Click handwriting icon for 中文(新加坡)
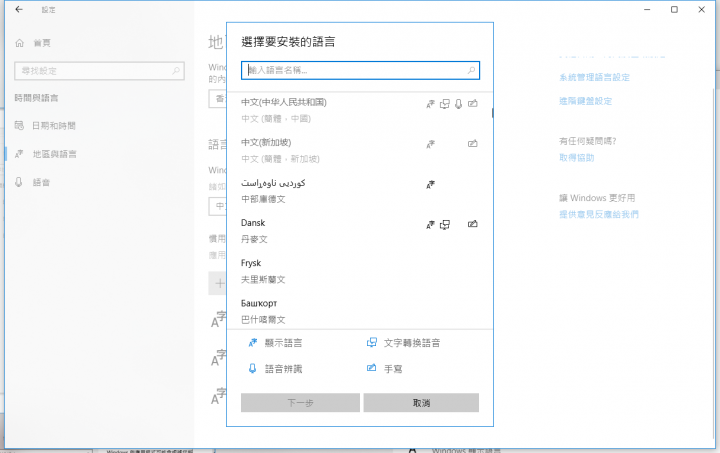 point(472,144)
